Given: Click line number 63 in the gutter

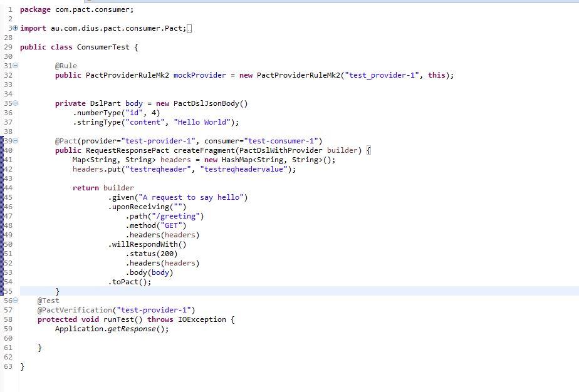Looking at the screenshot, I should click(x=8, y=366).
